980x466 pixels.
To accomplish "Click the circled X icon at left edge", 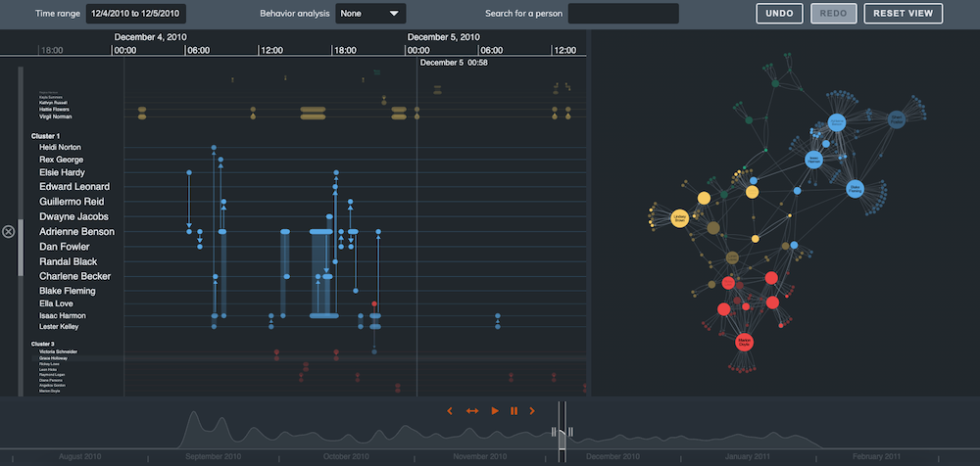I will [x=9, y=231].
